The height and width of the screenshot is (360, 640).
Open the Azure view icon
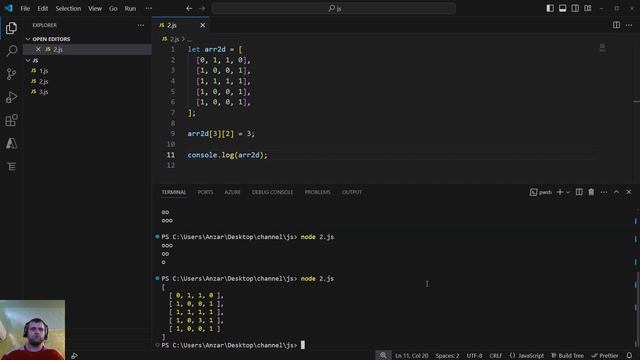coord(11,143)
